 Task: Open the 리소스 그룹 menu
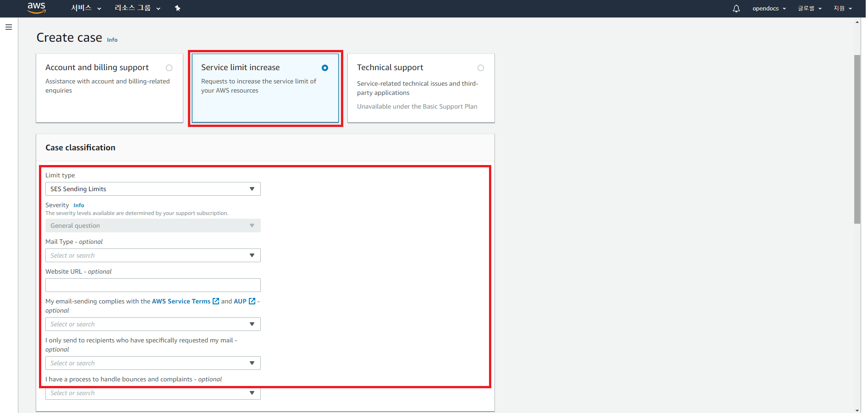[x=137, y=8]
